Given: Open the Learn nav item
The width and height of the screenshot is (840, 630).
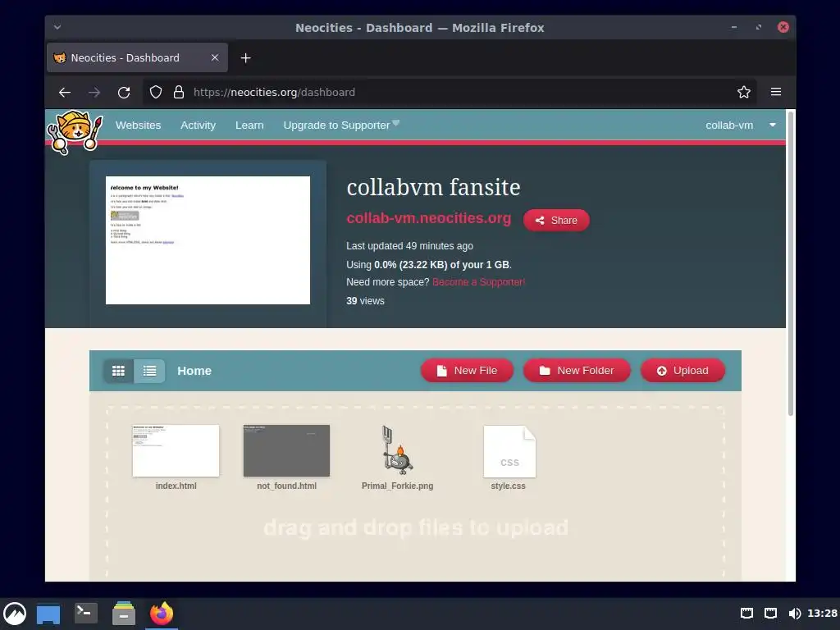Looking at the screenshot, I should [249, 125].
